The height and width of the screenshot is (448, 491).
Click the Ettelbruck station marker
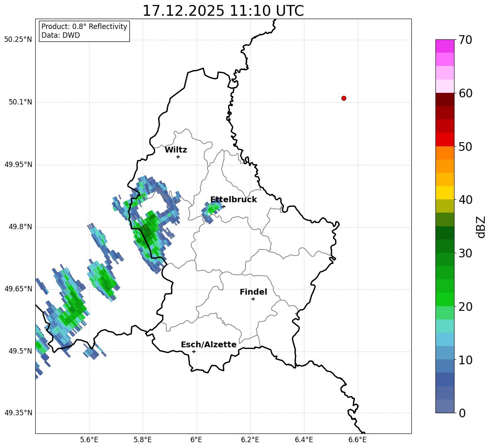223,206
